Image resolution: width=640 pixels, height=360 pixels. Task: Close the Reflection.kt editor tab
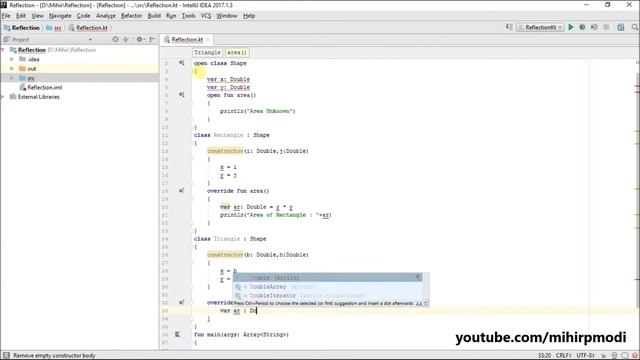coord(208,40)
